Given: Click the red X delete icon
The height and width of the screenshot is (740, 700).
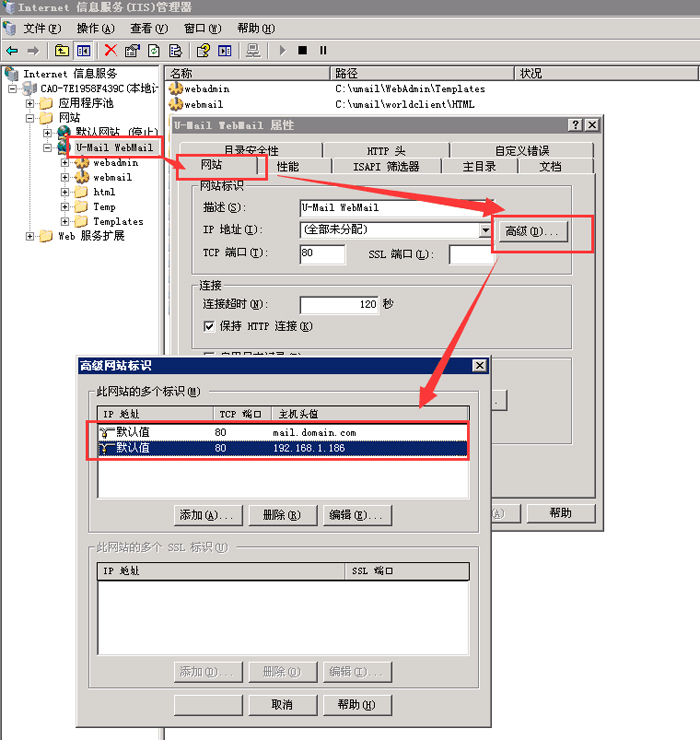Looking at the screenshot, I should coord(111,50).
